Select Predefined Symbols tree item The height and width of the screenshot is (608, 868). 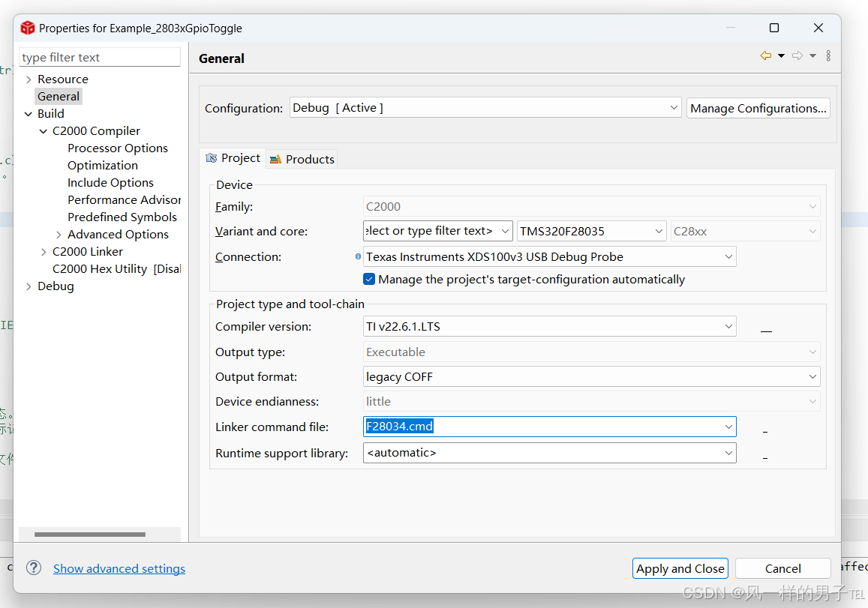point(122,217)
